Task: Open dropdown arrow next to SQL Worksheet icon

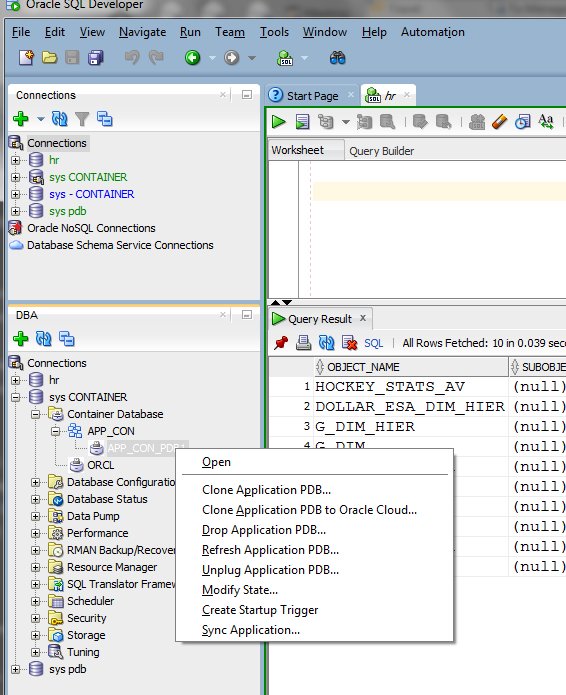Action: tap(304, 58)
